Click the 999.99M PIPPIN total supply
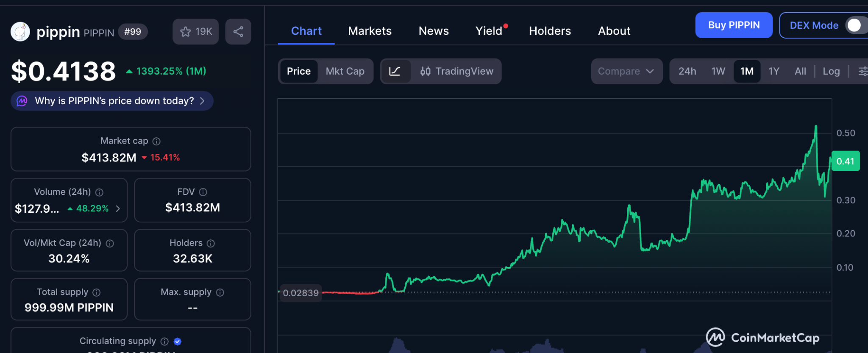Viewport: 868px width, 353px height. [69, 308]
